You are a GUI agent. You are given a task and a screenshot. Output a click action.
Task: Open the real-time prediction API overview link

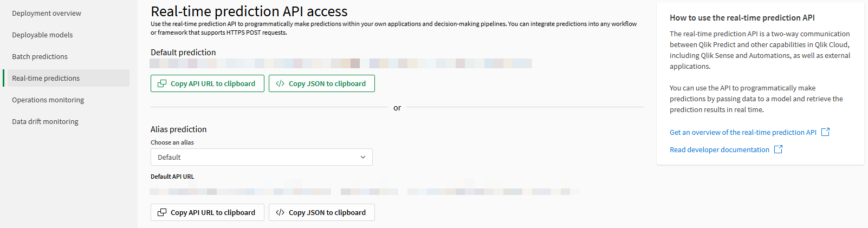pyautogui.click(x=743, y=132)
